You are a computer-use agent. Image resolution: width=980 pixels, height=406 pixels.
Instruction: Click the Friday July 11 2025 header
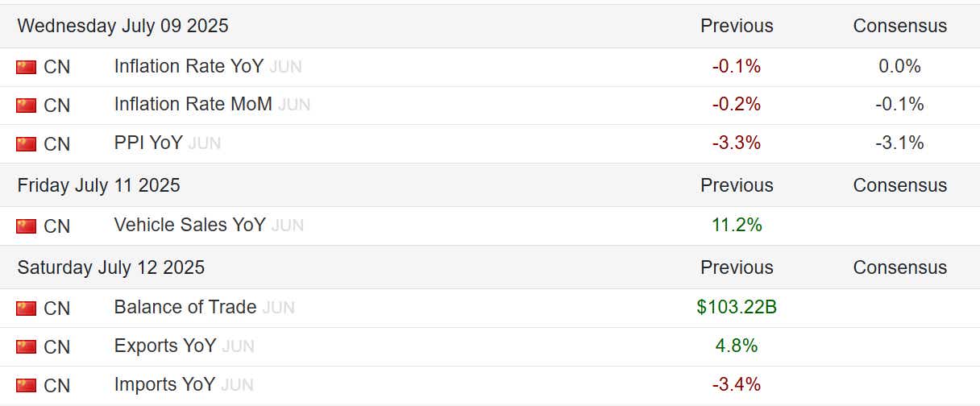pos(98,185)
